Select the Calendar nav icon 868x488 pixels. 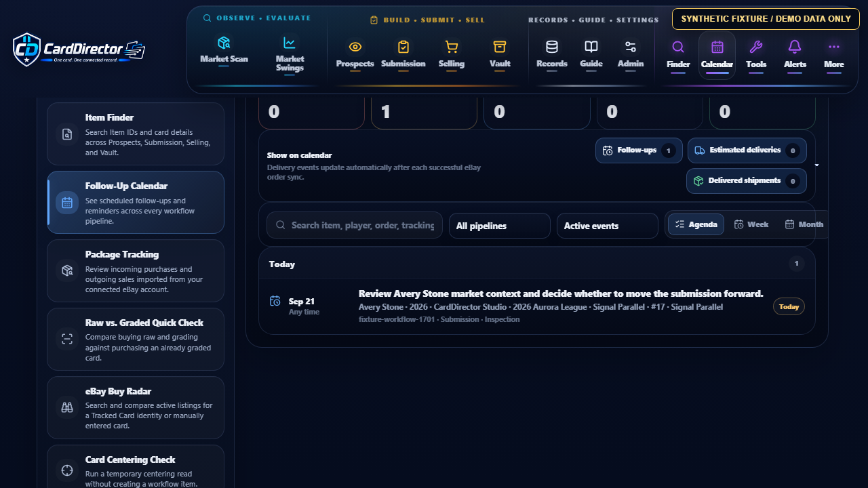click(717, 55)
